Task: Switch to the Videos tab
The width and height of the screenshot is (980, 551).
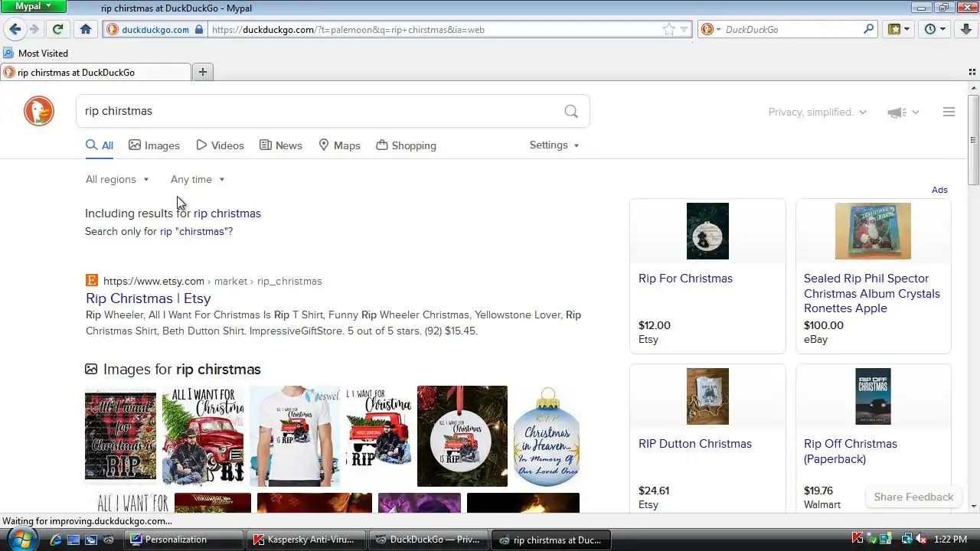Action: 220,145
